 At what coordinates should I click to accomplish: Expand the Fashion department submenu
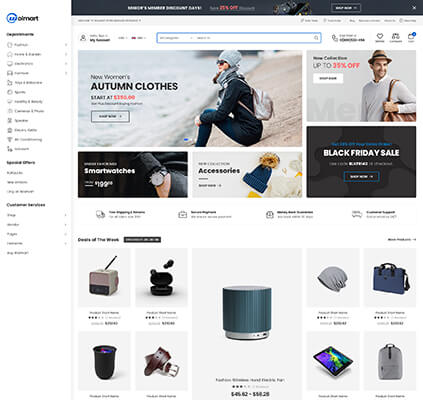[x=66, y=45]
